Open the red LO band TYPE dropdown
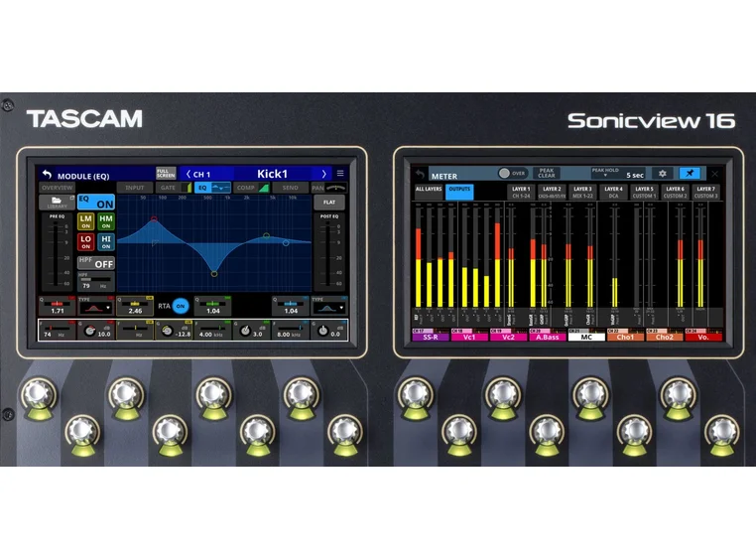The image size is (756, 558). (95, 306)
